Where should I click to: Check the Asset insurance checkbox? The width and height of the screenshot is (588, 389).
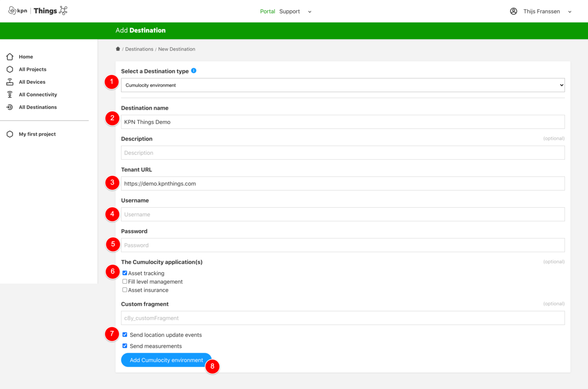click(125, 290)
